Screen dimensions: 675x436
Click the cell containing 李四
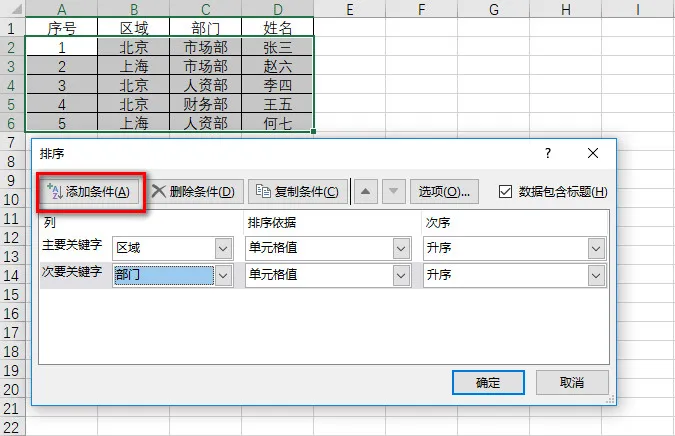(278, 85)
